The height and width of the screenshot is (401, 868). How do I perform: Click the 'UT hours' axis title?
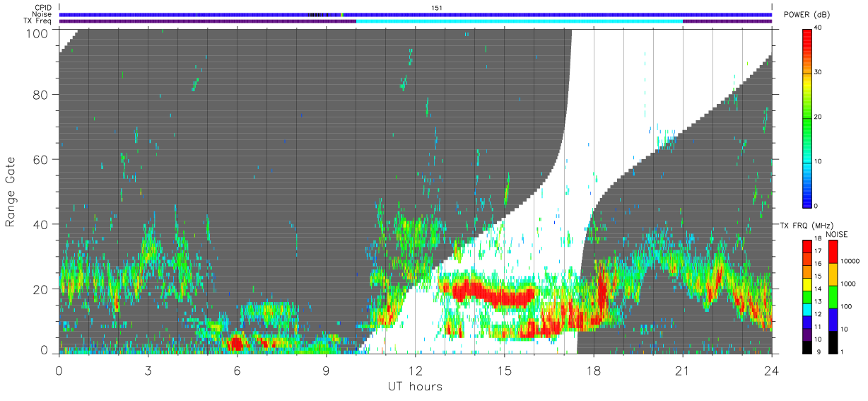coord(415,386)
